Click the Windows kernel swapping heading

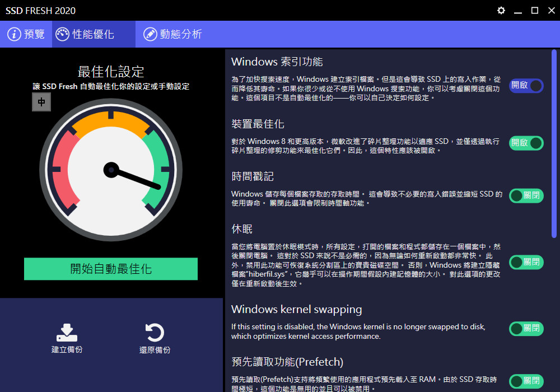[x=296, y=309]
